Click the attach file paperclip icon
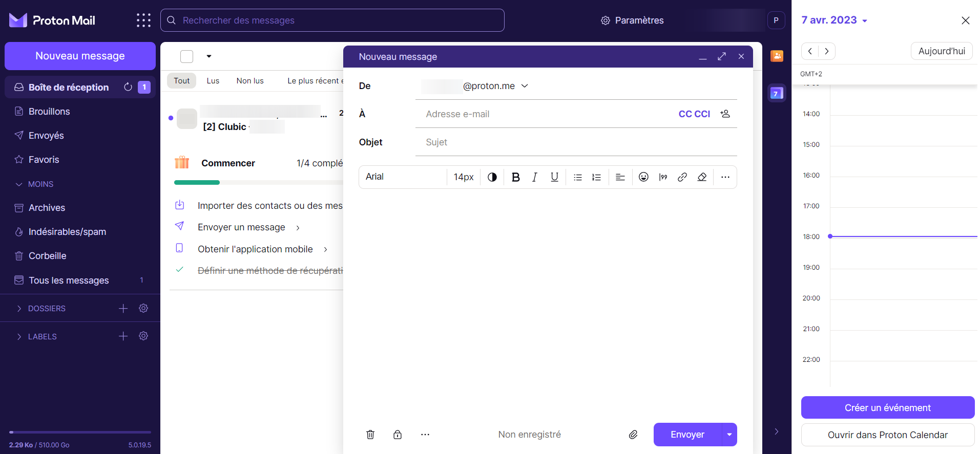 [633, 435]
